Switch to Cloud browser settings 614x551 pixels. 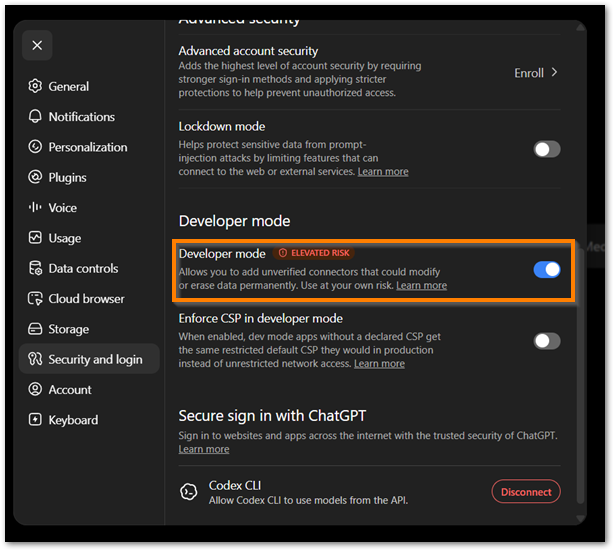[89, 299]
